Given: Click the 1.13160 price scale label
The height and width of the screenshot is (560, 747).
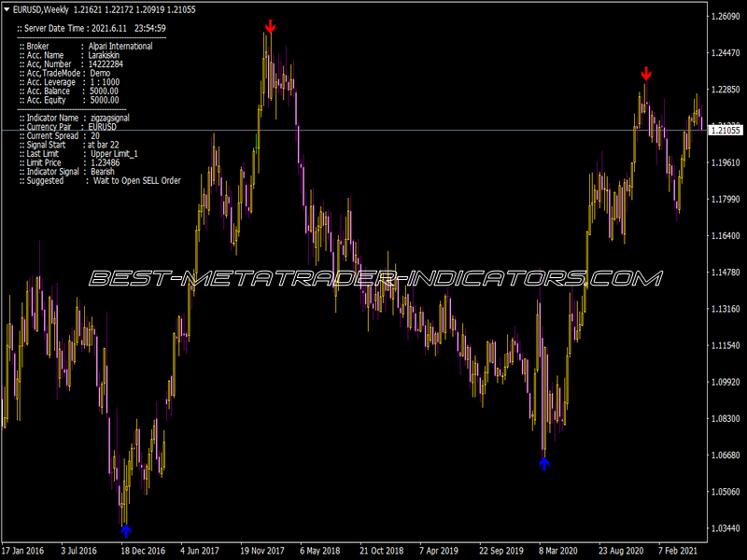Looking at the screenshot, I should click(x=726, y=309).
